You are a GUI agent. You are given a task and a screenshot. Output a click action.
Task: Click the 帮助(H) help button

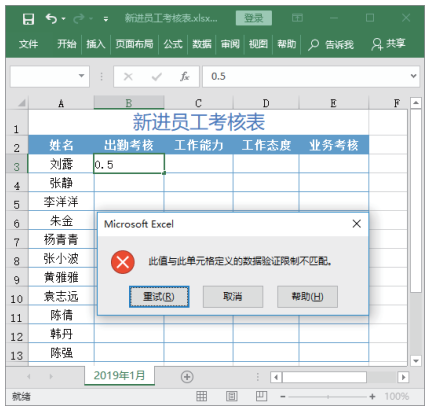(x=307, y=296)
